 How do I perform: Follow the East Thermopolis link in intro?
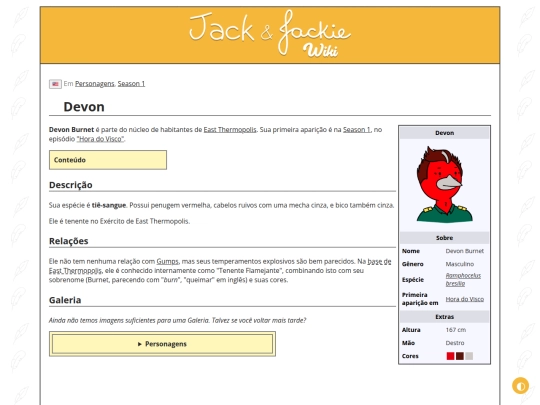click(x=230, y=129)
